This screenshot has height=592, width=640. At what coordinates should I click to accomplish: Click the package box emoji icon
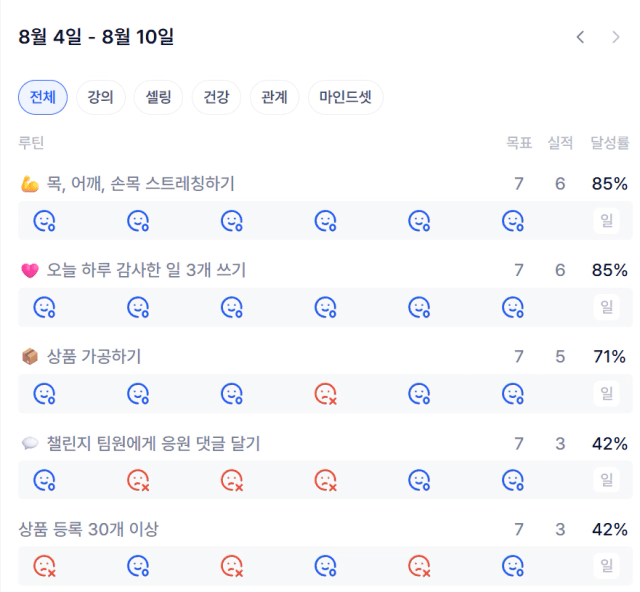coord(30,357)
